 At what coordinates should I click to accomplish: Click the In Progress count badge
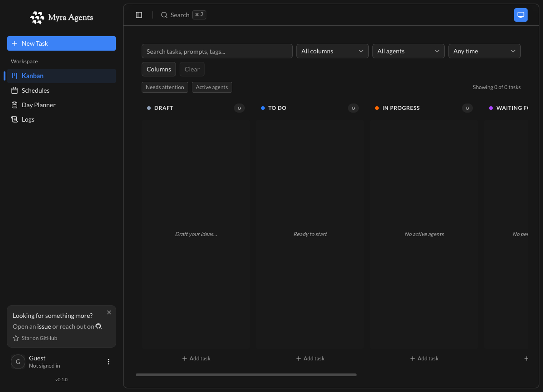[467, 108]
